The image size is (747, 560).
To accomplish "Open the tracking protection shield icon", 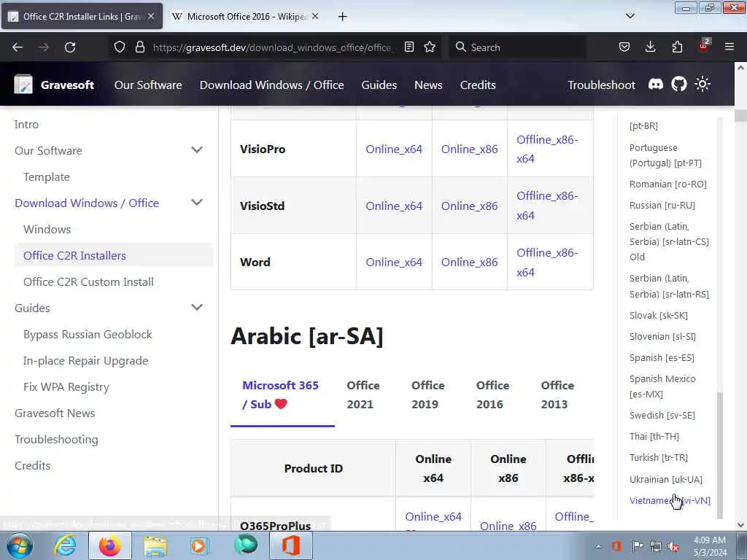I will click(120, 47).
